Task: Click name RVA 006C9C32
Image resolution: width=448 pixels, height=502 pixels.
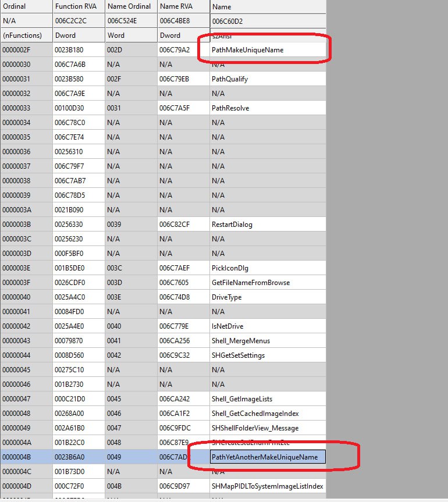Action: [183, 355]
